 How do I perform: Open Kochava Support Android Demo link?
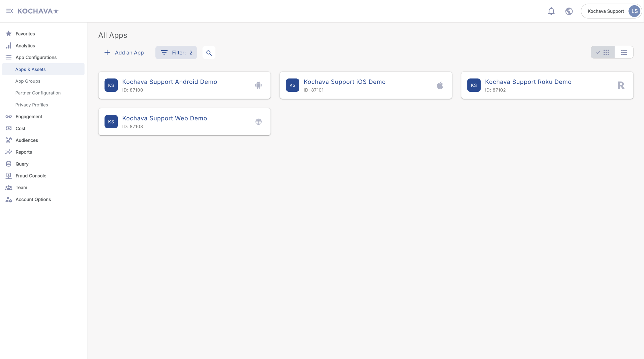170,82
